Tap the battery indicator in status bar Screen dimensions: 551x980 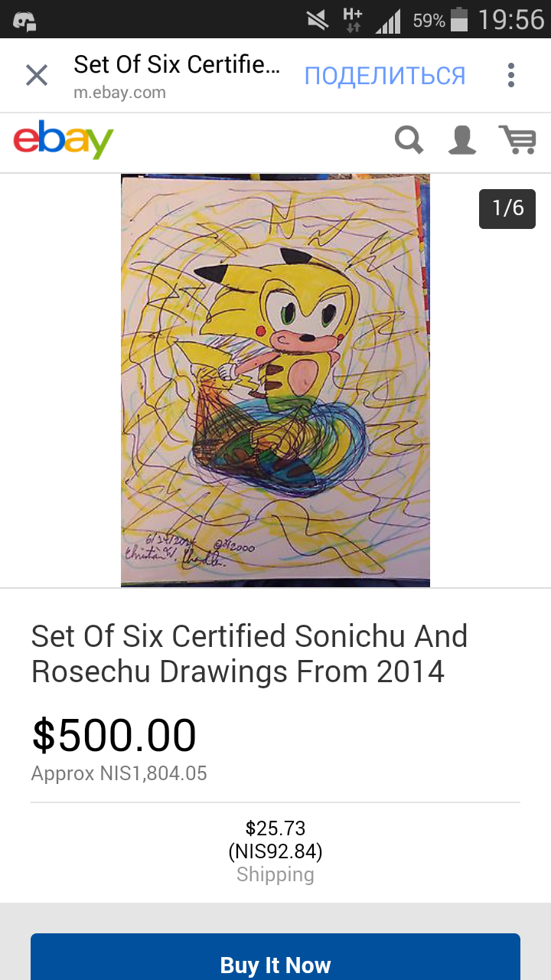459,20
